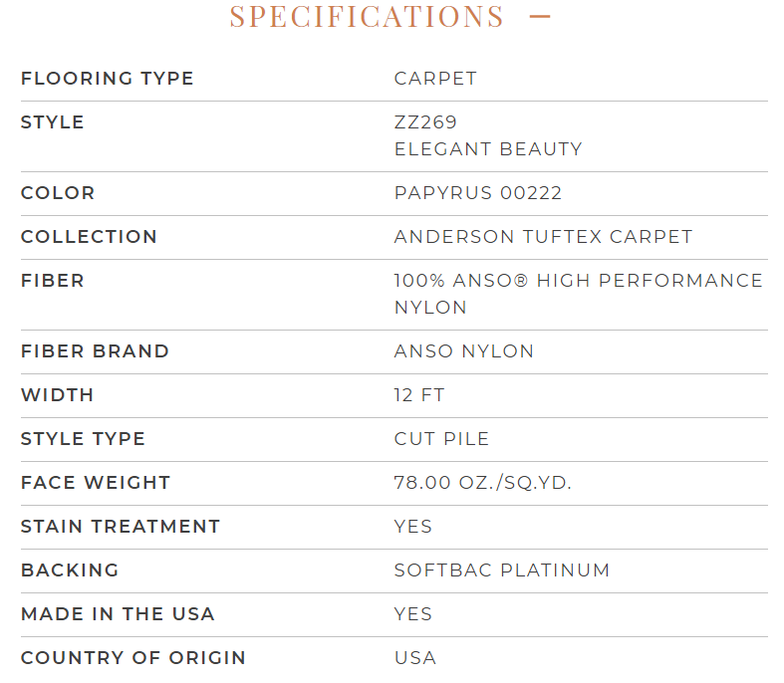This screenshot has width=784, height=683.
Task: Click the SPECIFICATIONS heading
Action: 367,16
